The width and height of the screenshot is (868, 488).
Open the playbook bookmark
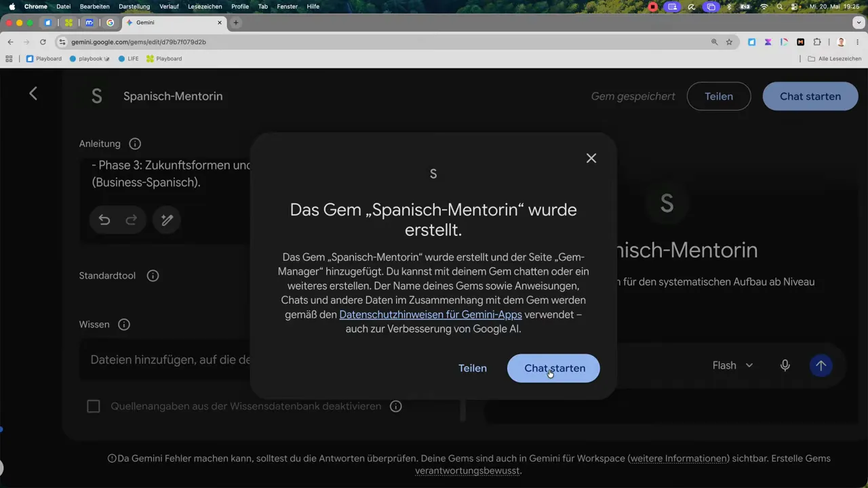point(90,59)
